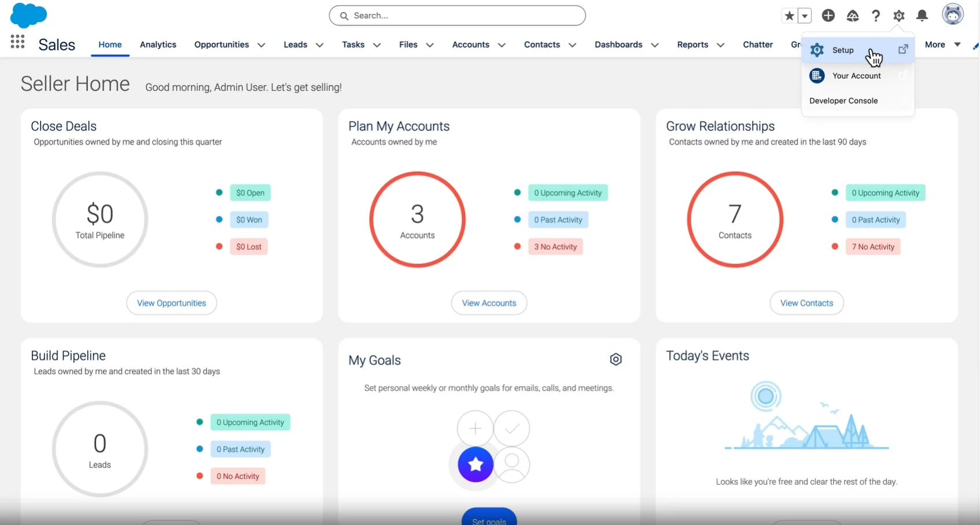Expand the Opportunities tab chevron

[261, 45]
